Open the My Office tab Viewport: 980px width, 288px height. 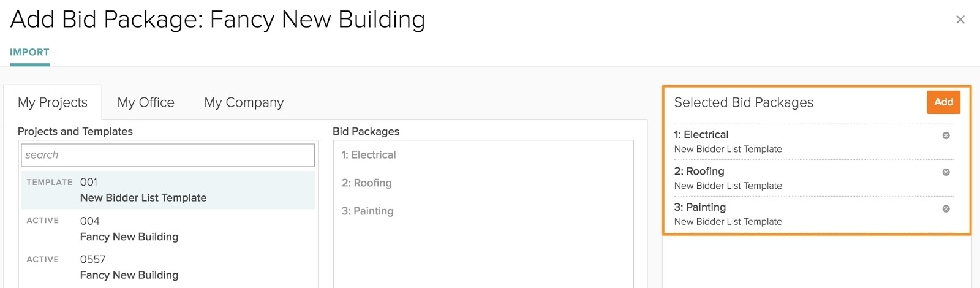tap(146, 103)
